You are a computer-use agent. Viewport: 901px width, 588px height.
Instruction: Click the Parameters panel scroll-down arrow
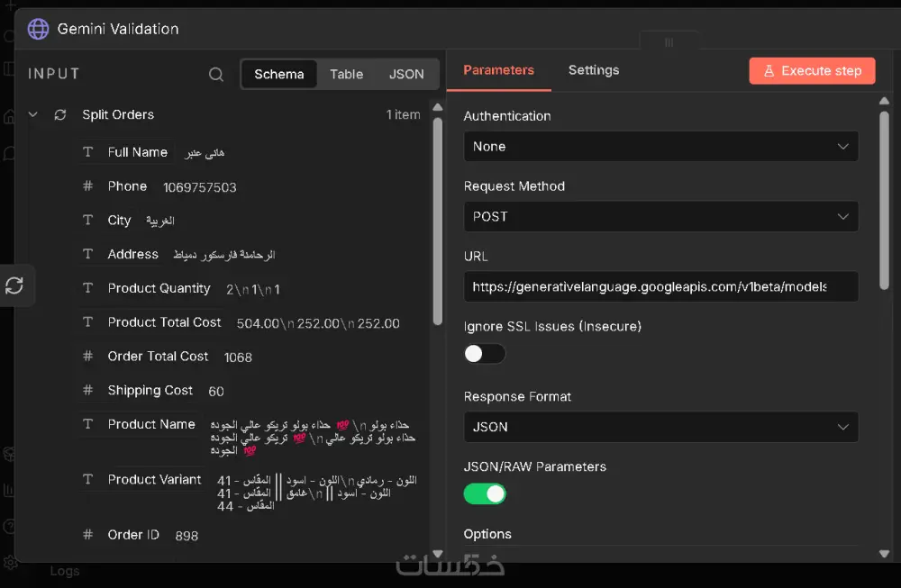coord(885,554)
